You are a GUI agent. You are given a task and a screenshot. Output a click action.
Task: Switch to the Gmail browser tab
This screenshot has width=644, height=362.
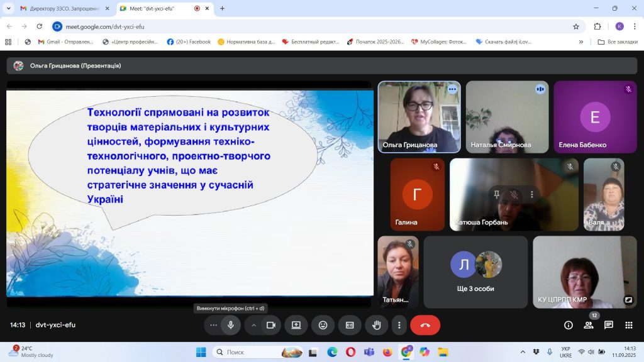(60, 9)
